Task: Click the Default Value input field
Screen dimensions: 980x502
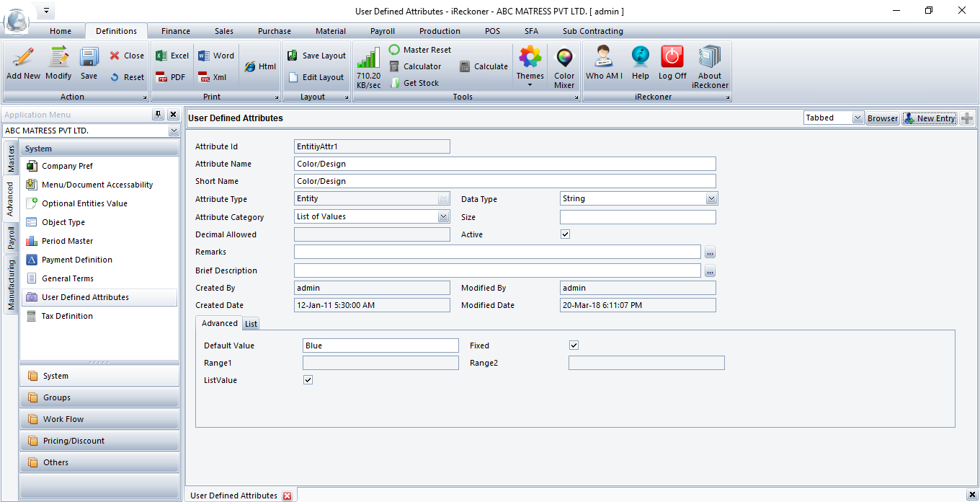Action: coord(380,345)
